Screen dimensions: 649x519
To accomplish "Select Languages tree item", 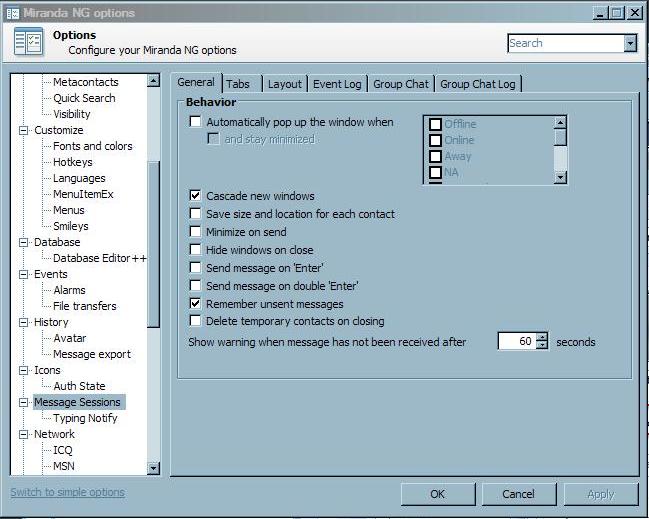I will coord(79,178).
